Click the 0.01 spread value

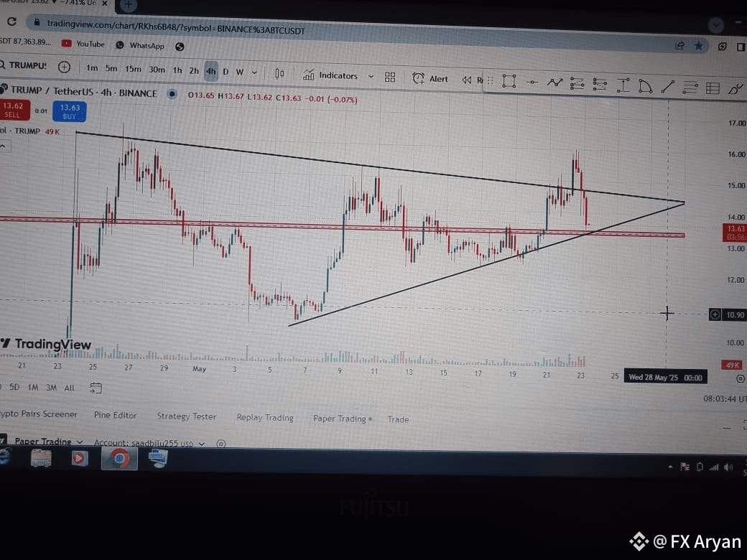(41, 111)
